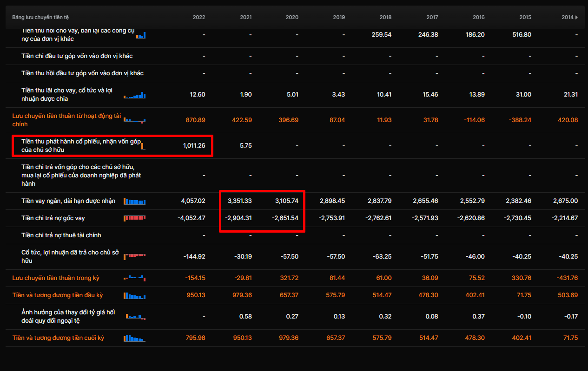Screen dimensions: 588x371
Task: Select the 2022 column header
Action: point(199,17)
